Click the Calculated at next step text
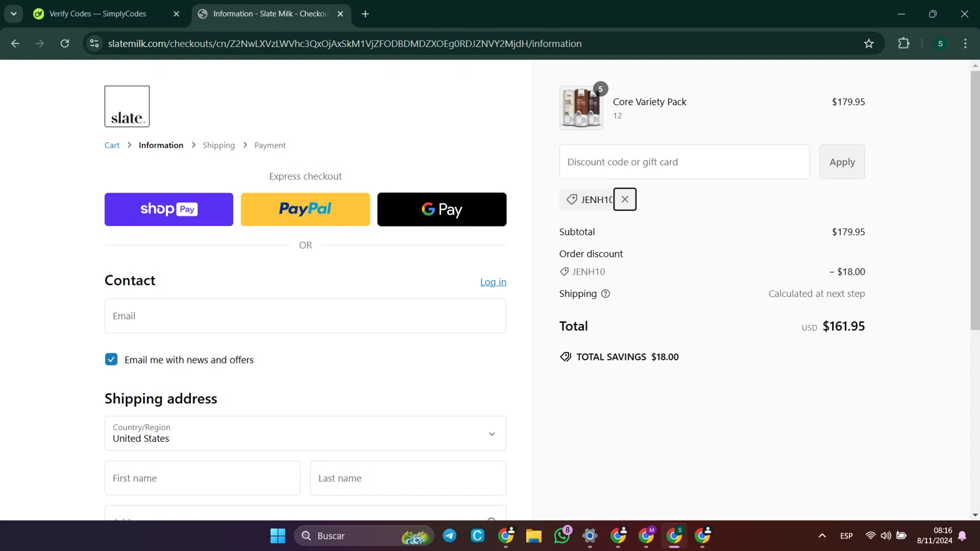The width and height of the screenshot is (980, 551). pyautogui.click(x=817, y=294)
